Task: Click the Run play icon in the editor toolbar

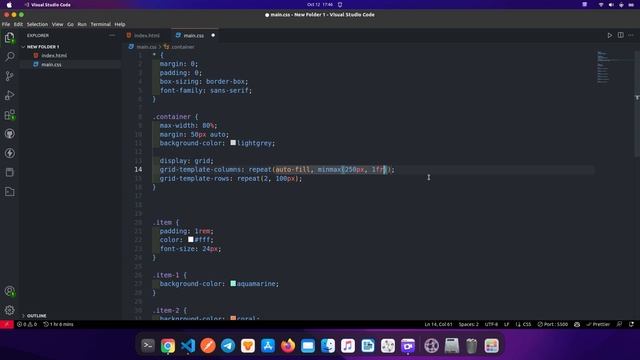Action: pyautogui.click(x=610, y=36)
